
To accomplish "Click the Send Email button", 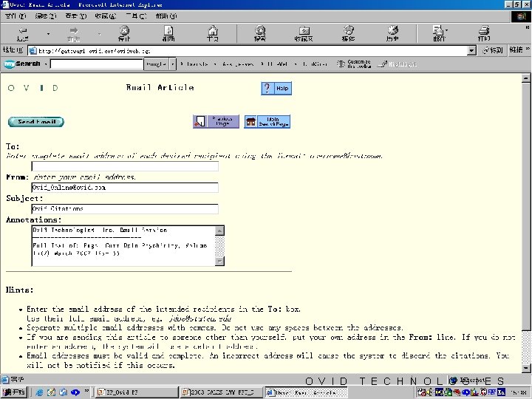I will coord(36,122).
